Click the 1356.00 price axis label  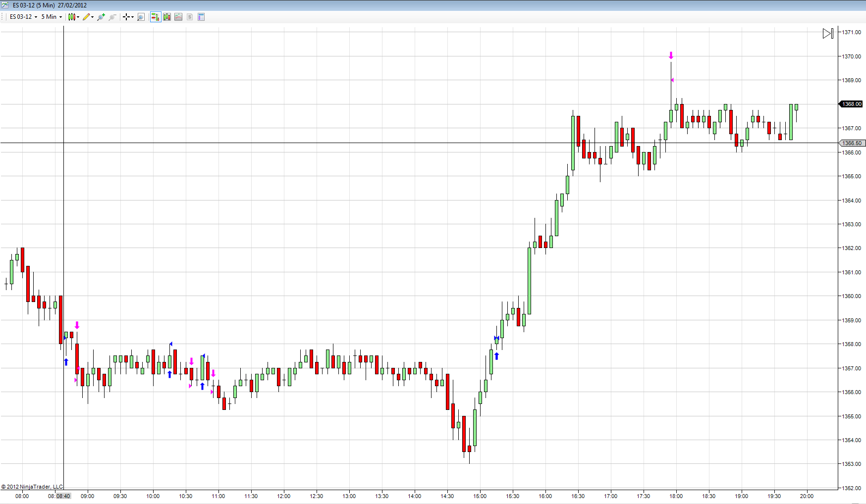(852, 392)
